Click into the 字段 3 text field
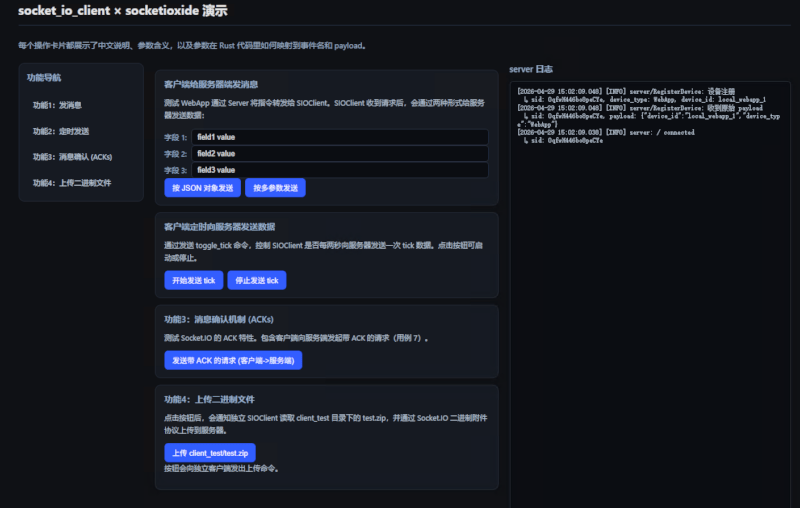 coord(340,170)
